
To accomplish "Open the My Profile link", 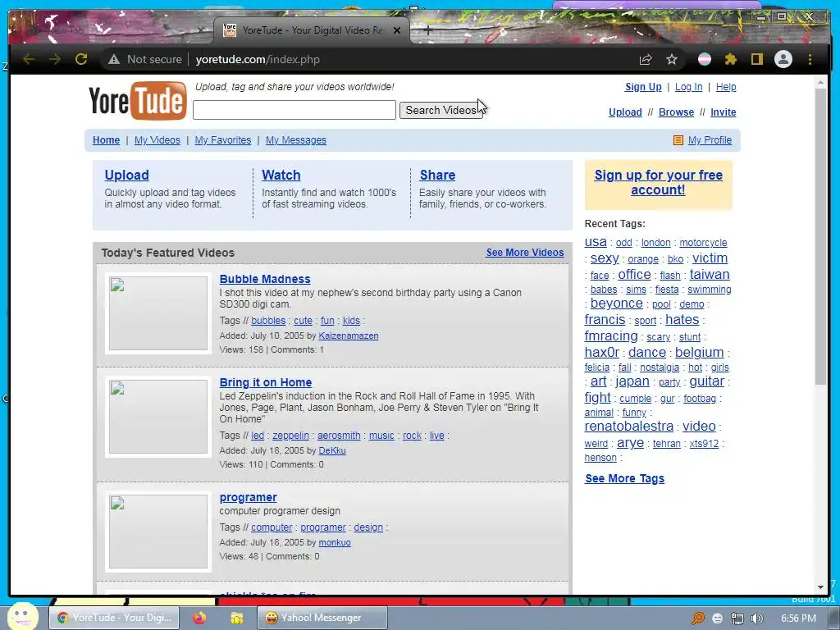I will point(710,139).
